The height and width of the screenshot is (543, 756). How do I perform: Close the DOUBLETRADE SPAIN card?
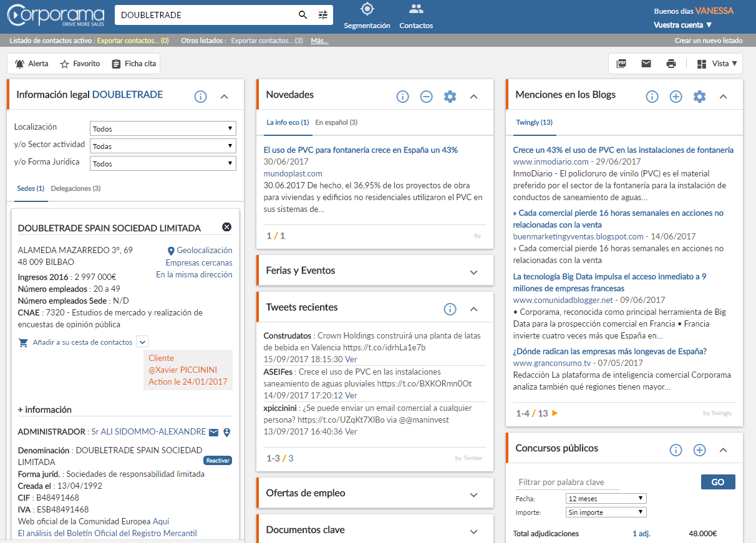click(x=227, y=227)
